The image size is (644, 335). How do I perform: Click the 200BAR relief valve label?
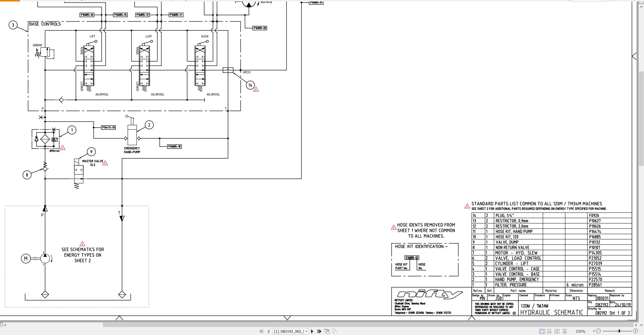(37, 45)
